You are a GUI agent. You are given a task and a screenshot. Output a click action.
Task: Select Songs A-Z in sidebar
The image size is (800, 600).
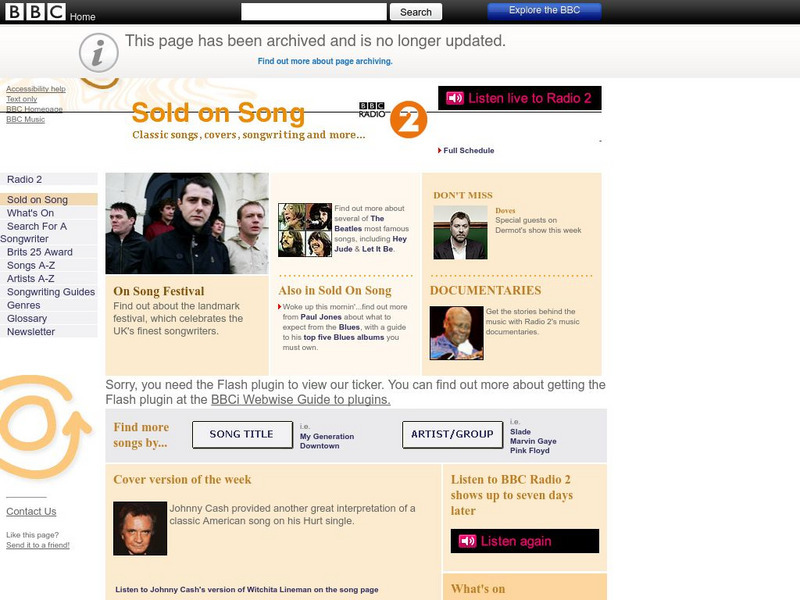[31, 265]
